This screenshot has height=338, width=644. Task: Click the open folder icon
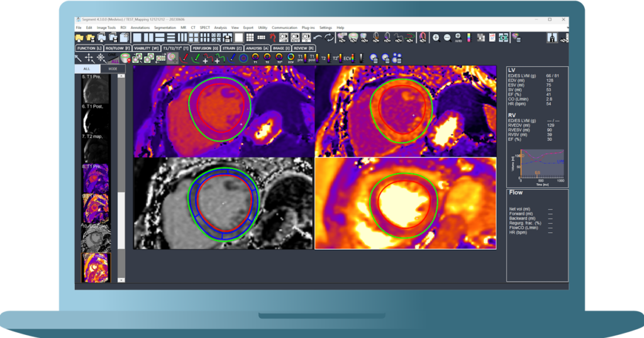(x=79, y=38)
